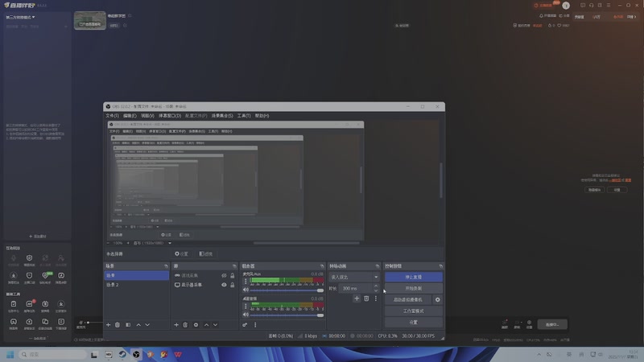Mute the microphone channel speaker icon

[246, 290]
